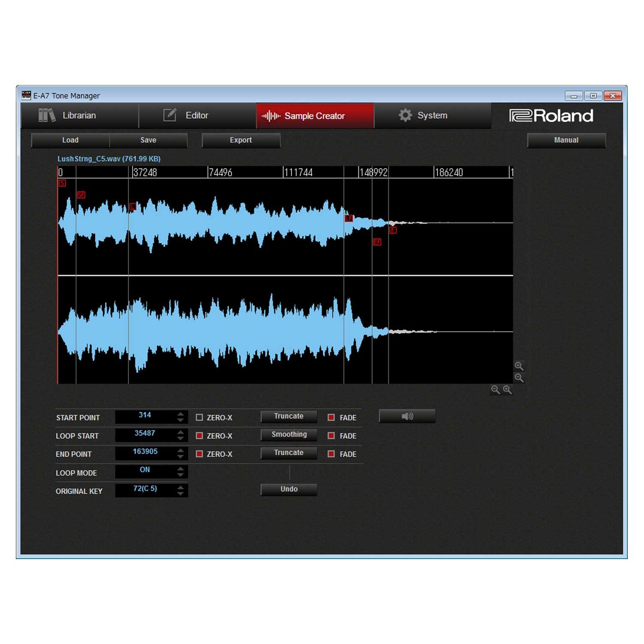
Task: Click Truncate in the START POINT row
Action: point(289,416)
